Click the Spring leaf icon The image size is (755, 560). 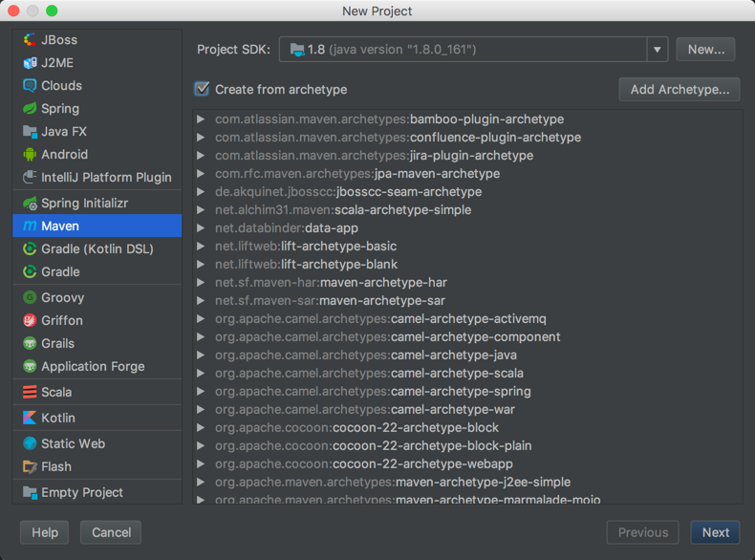click(x=30, y=108)
